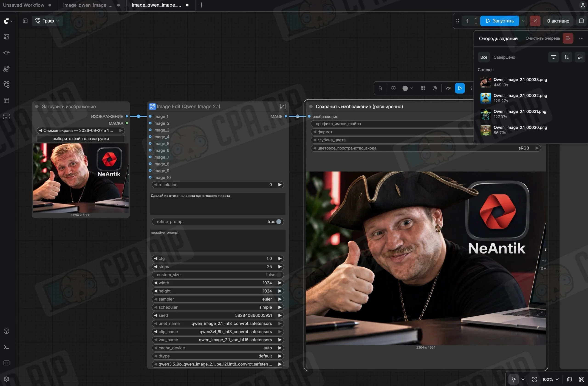Open the 102% zoom level dropdown
Screen dimensions: 588x386
[x=551, y=379]
